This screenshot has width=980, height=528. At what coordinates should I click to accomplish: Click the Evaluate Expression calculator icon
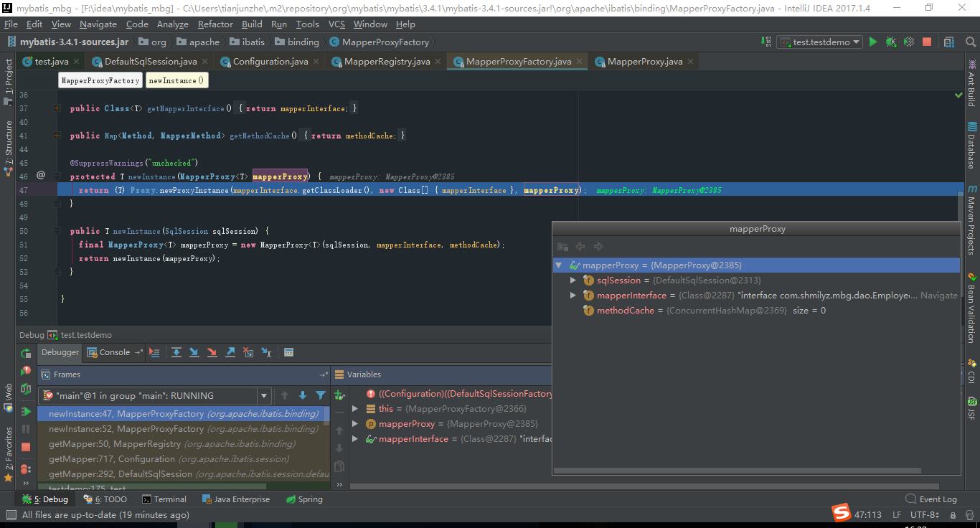click(x=290, y=352)
